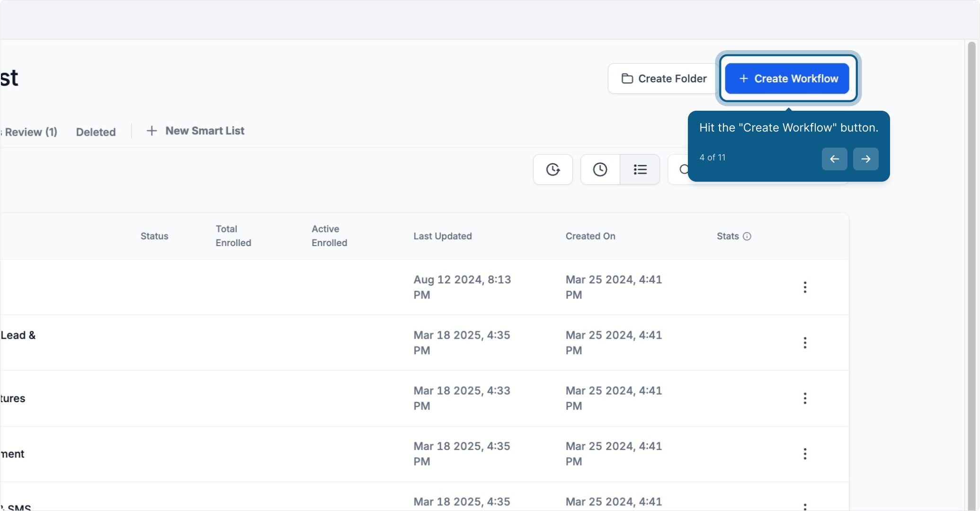Sort by Status column header
The width and height of the screenshot is (980, 511).
click(x=154, y=236)
